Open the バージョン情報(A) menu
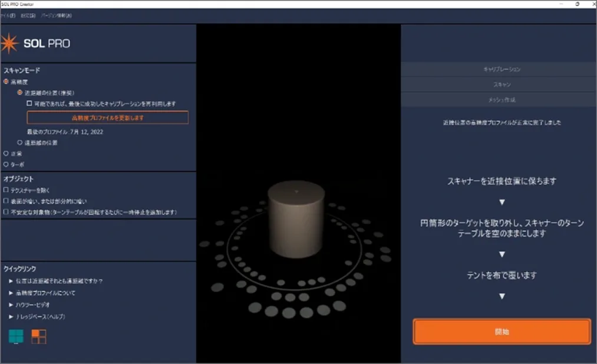Screen dimensions: 597x364 56,15
